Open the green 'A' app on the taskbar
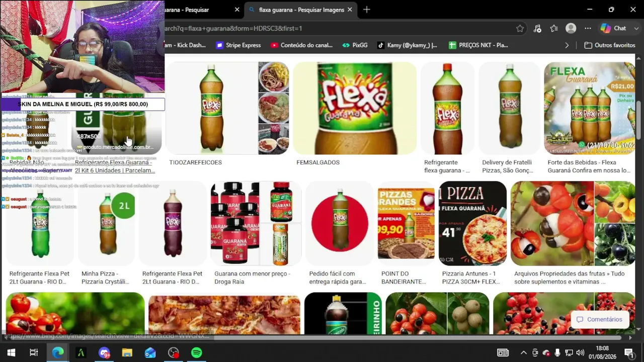This screenshot has height=362, width=644. [81, 352]
